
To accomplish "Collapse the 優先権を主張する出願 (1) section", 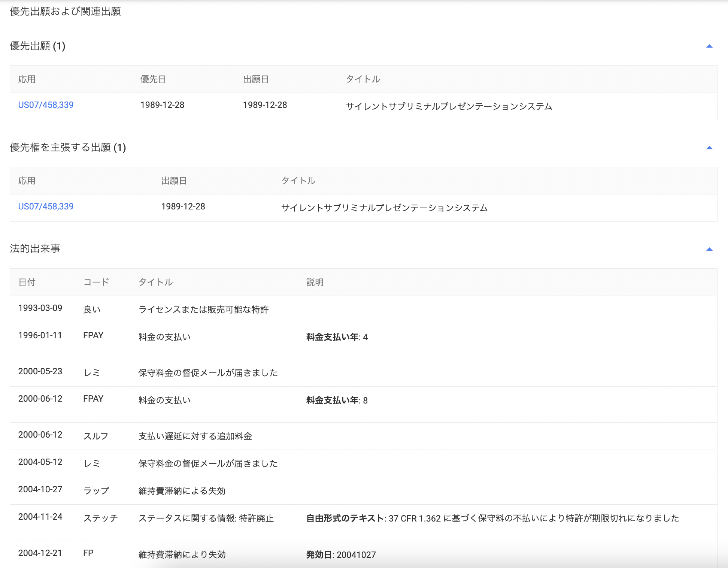I will pos(709,148).
